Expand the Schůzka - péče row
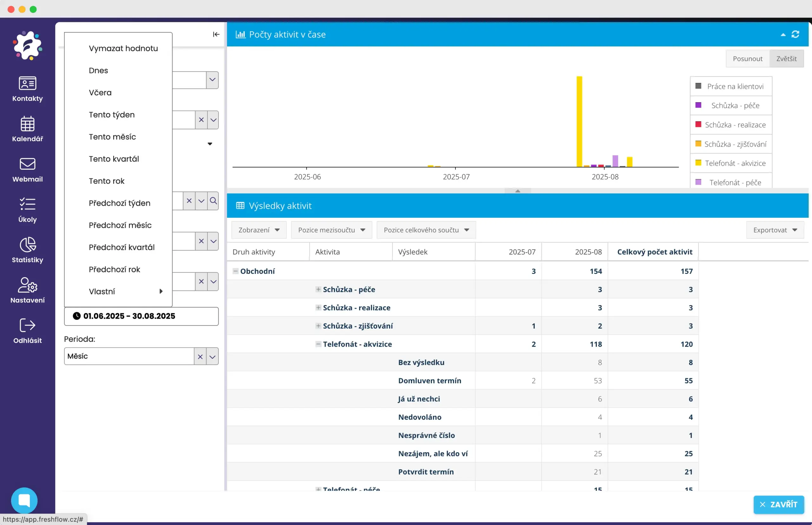This screenshot has width=812, height=525. pos(318,289)
